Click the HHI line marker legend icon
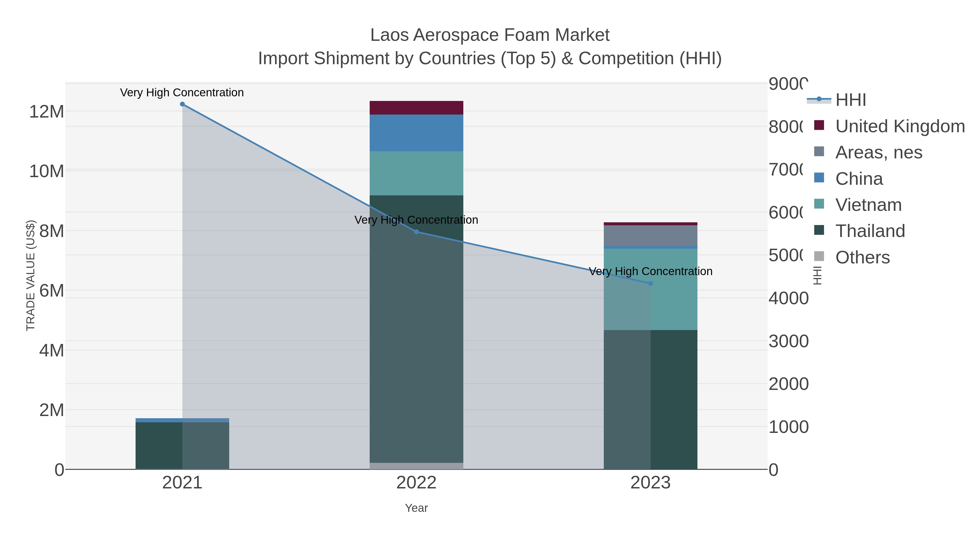 pyautogui.click(x=819, y=99)
